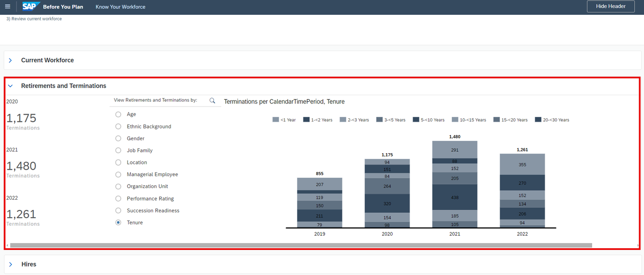
Task: Click the 10-<15 Years legend swatch
Action: click(455, 120)
